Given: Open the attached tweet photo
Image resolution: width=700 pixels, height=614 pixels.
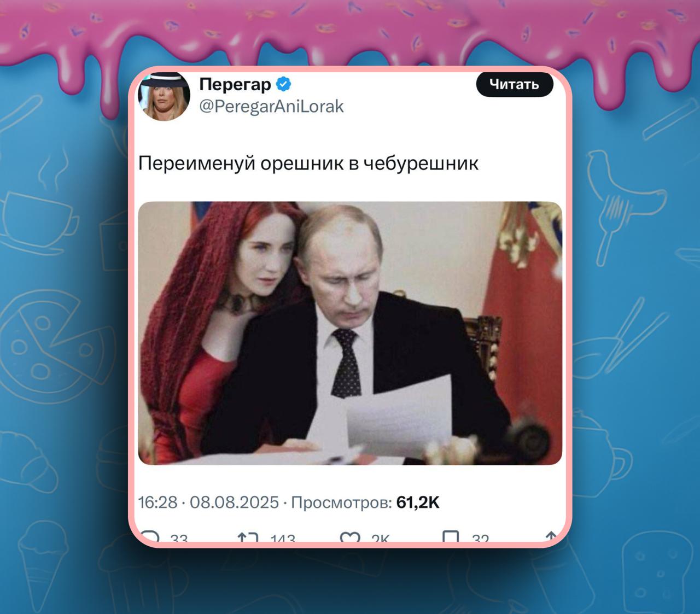Looking at the screenshot, I should (x=350, y=333).
